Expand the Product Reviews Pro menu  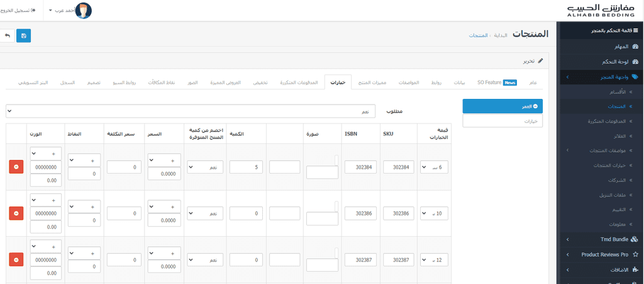[x=601, y=254]
